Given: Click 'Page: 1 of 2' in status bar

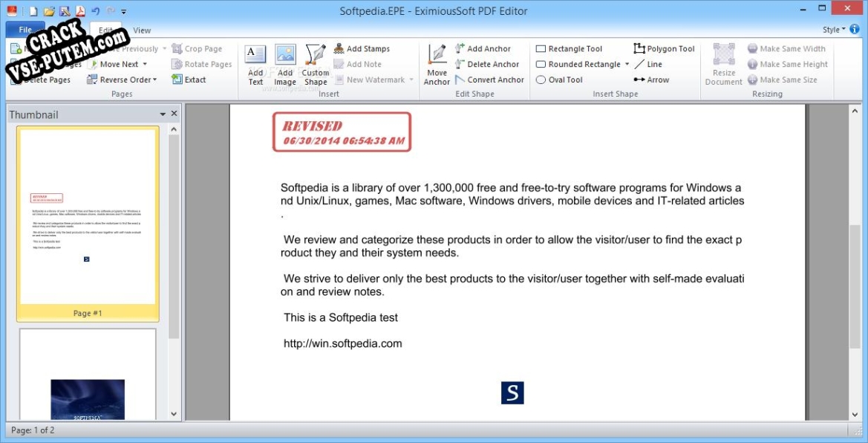Looking at the screenshot, I should pos(33,430).
